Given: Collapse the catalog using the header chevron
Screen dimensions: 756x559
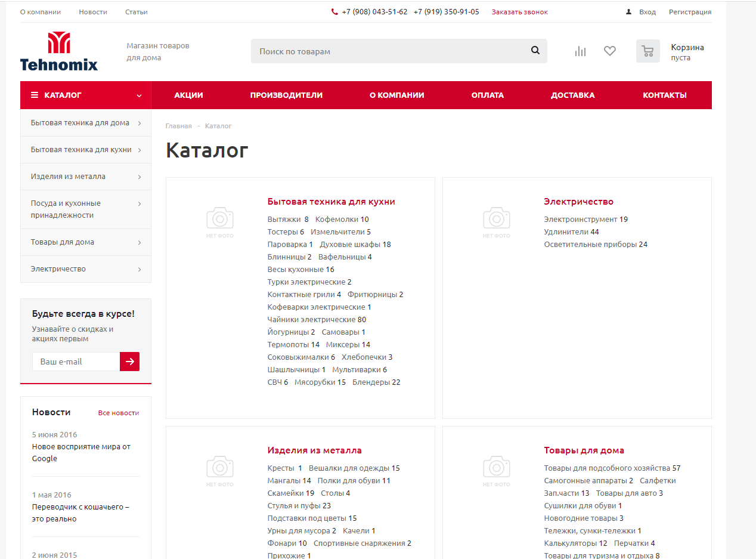Looking at the screenshot, I should coord(139,95).
